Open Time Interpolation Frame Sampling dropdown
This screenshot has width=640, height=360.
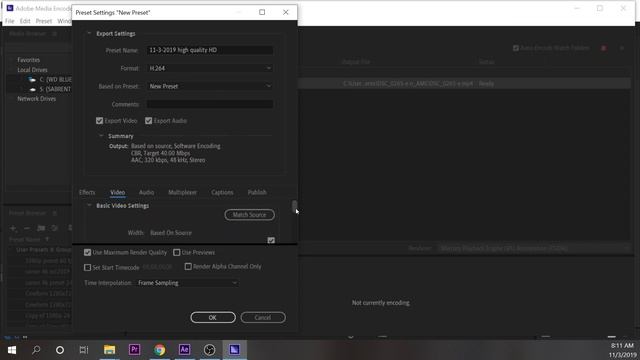187,283
